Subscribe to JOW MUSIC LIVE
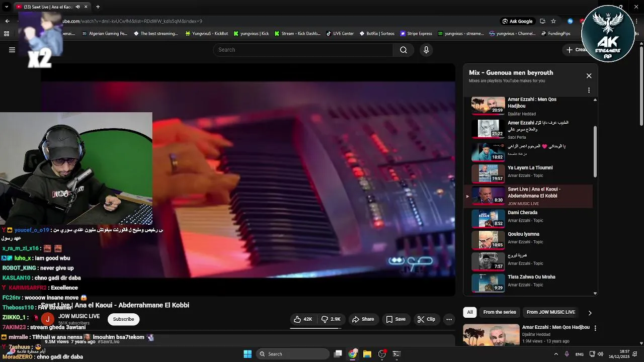 [x=123, y=319]
